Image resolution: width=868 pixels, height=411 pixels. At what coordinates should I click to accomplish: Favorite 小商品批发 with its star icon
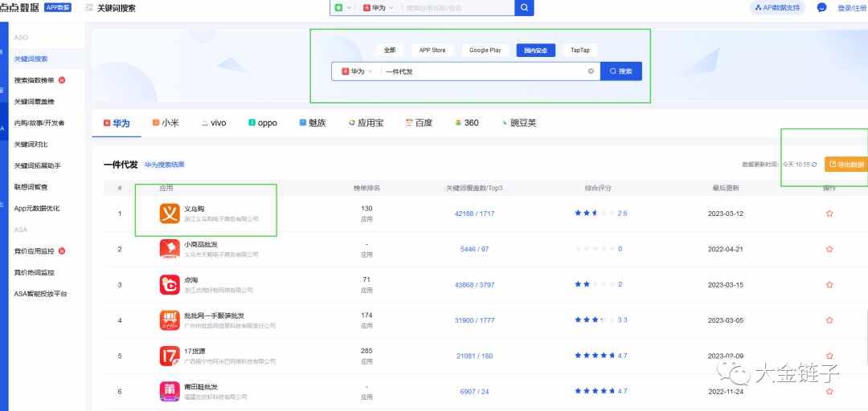click(x=829, y=249)
